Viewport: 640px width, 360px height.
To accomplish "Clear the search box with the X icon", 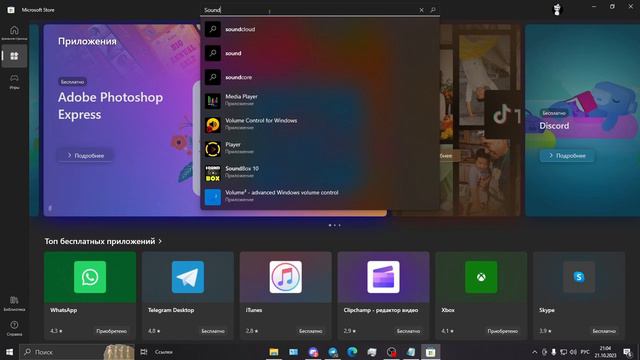I will pyautogui.click(x=421, y=10).
